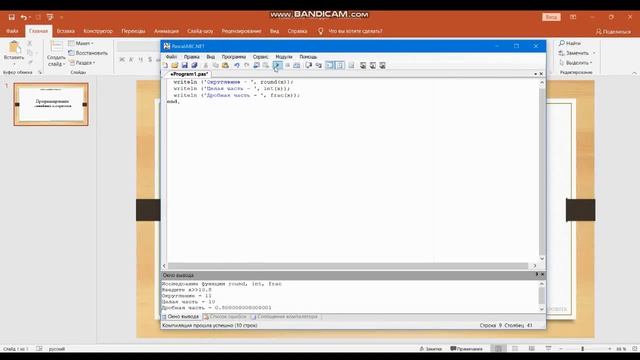Click Slide Sorter view icon in status bar
Viewport: 640px width, 360px height.
tap(515, 349)
